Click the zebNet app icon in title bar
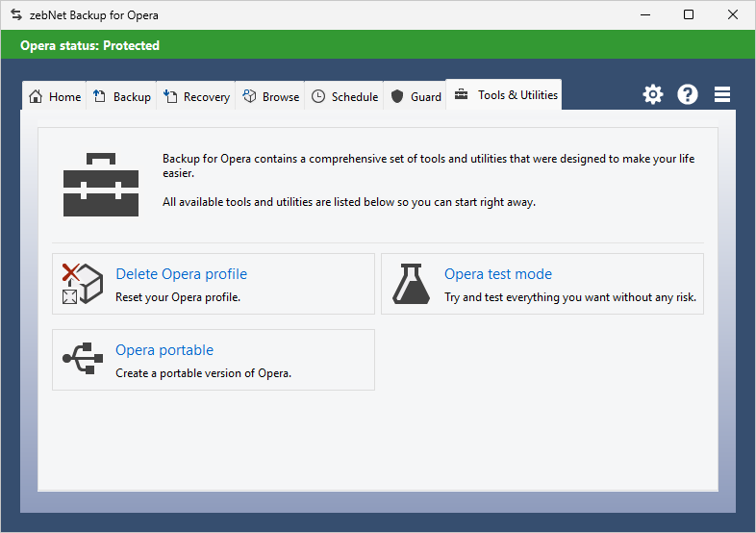 click(x=15, y=14)
